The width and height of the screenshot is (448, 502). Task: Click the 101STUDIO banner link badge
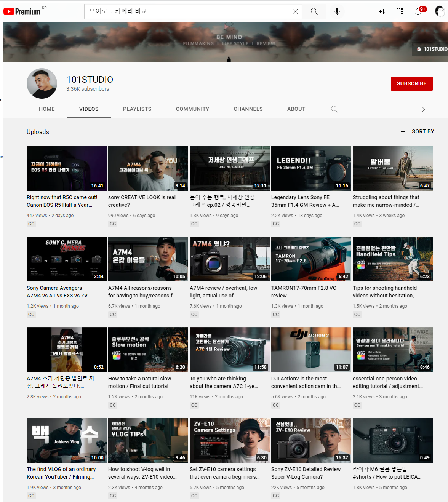pos(430,49)
